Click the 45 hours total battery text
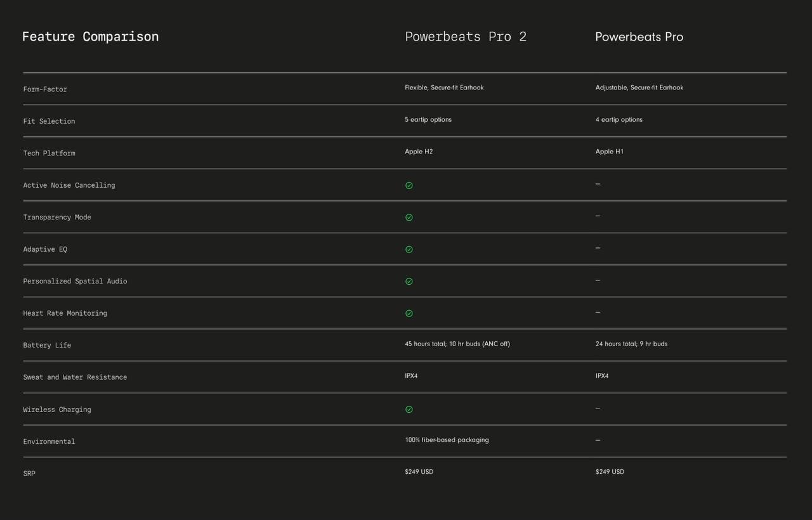 (x=457, y=344)
